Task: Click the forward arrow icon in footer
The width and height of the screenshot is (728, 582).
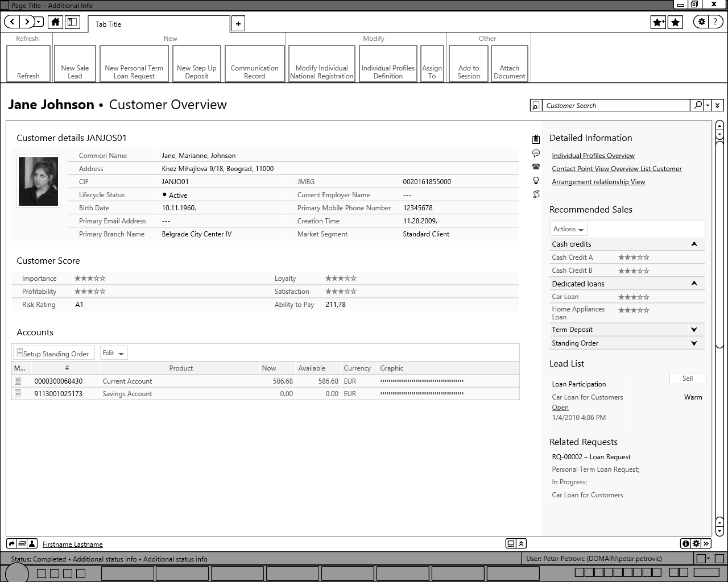Action: 12,544
